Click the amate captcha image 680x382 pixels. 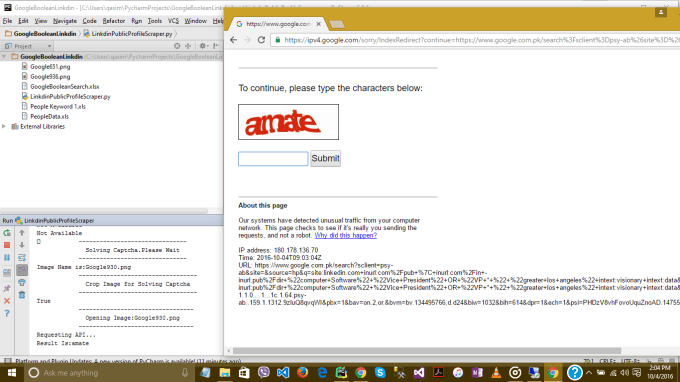tap(288, 122)
